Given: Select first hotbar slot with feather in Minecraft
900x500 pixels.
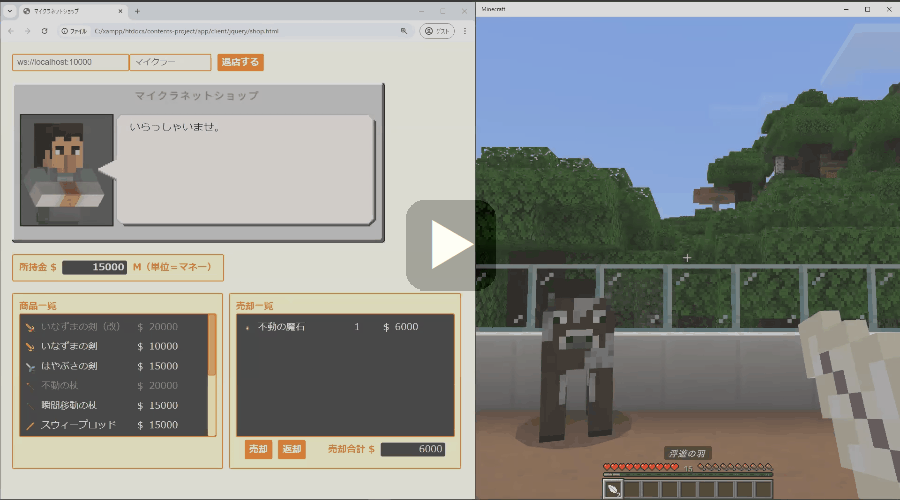Looking at the screenshot, I should coord(613,490).
